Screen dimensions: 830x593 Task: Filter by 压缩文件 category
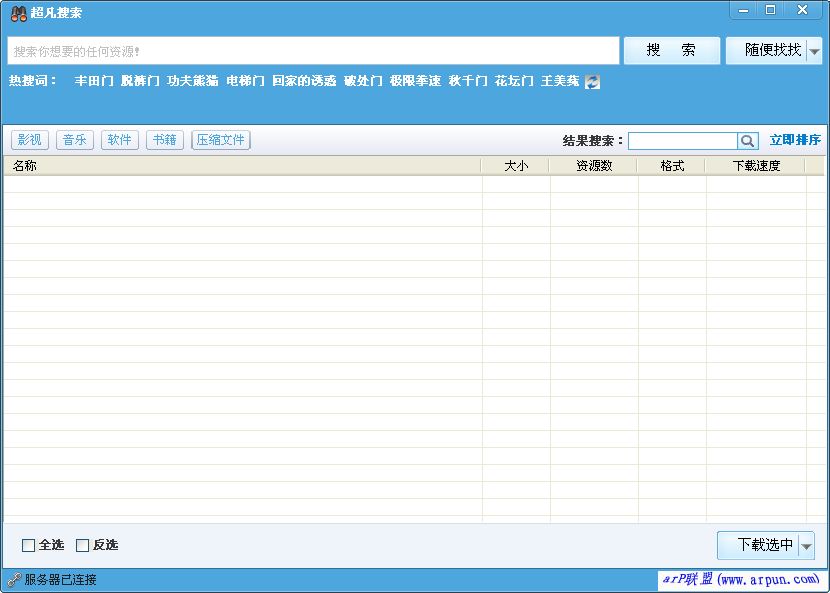221,140
